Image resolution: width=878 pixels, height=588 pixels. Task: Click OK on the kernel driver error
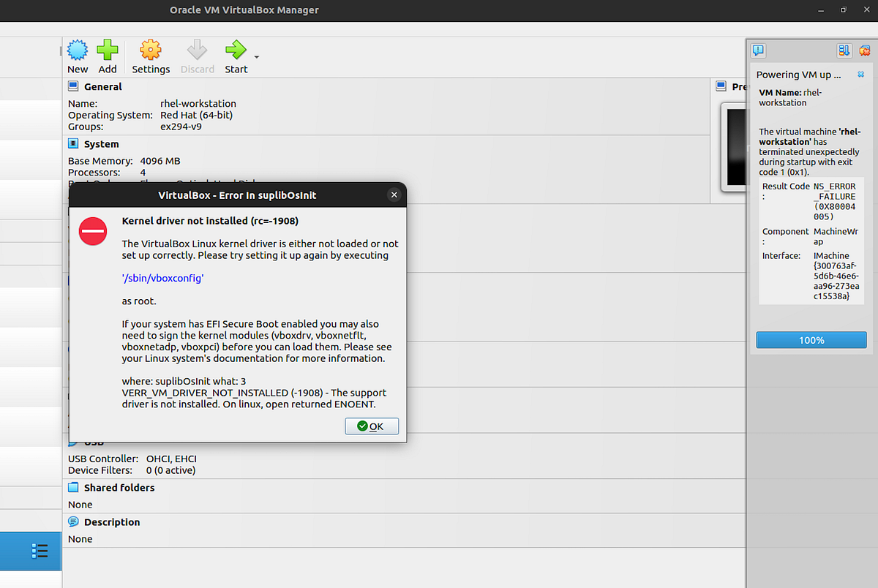[372, 426]
